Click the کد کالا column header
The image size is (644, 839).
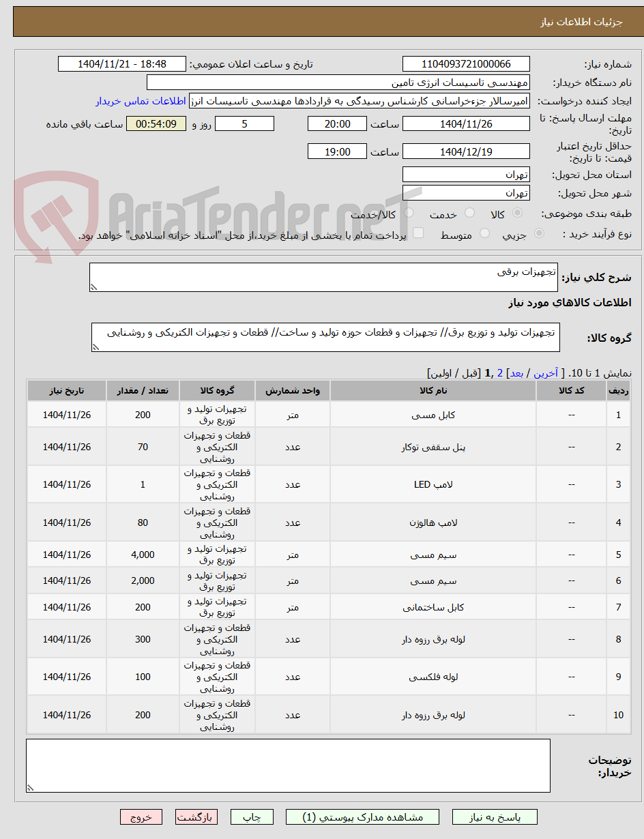572,390
